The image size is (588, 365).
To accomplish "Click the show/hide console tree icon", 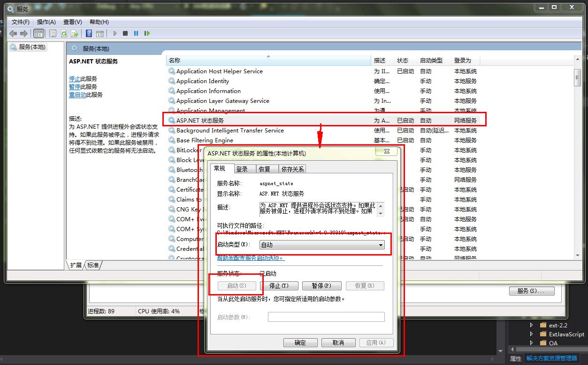I will coord(39,33).
